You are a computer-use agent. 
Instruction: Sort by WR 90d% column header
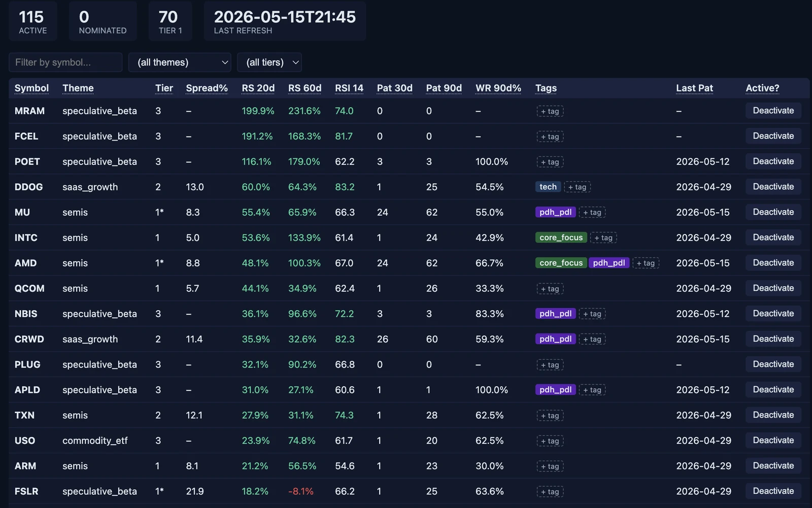tap(498, 88)
